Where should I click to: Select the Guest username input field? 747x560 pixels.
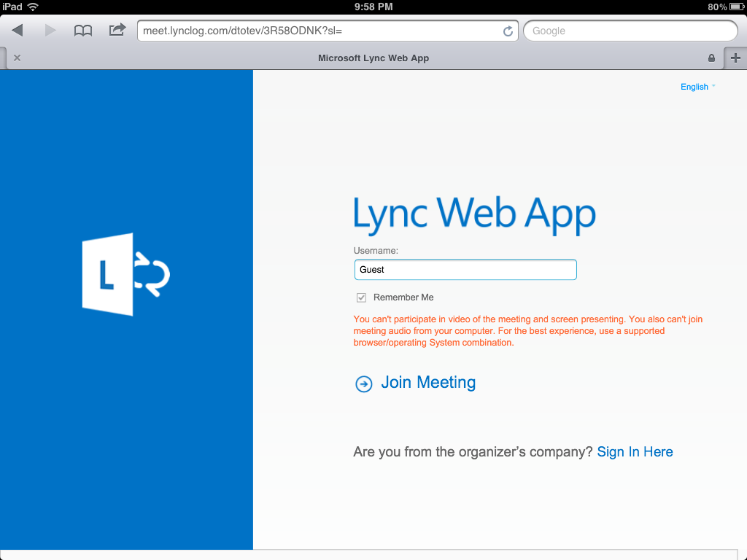[x=465, y=269]
